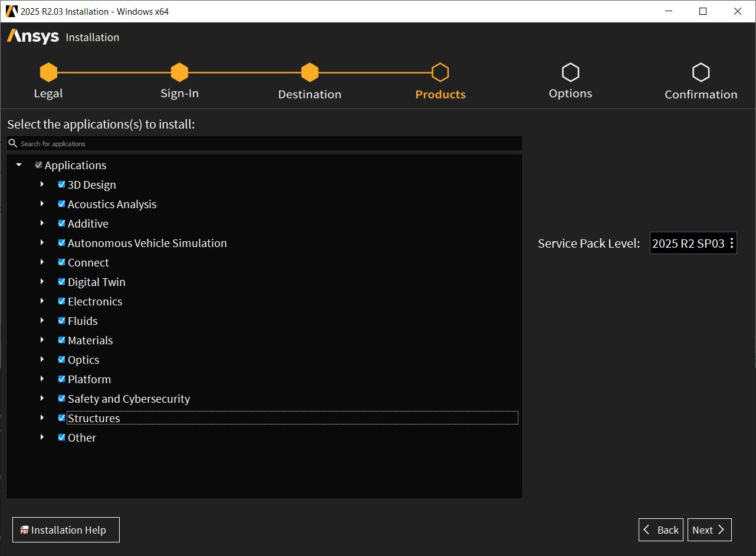Expand the Electronics tree node
756x556 pixels.
(x=42, y=301)
